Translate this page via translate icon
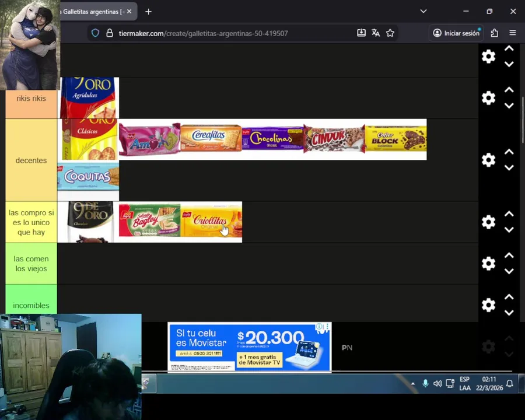Screen dimensions: 525x420 [x=376, y=33]
